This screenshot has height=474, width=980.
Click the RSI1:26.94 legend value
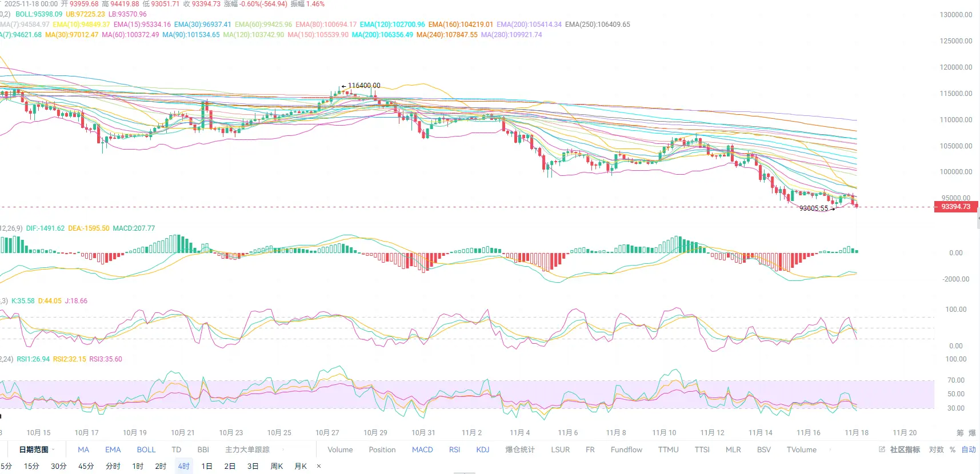33,359
